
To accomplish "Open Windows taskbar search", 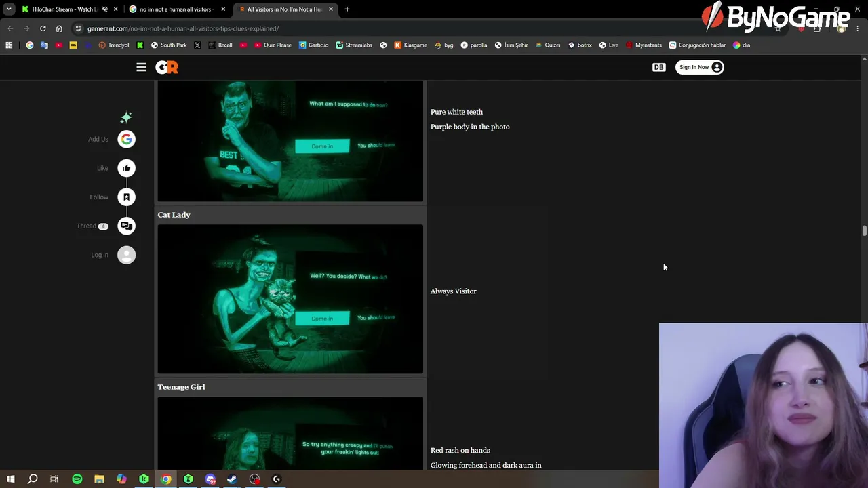I will coord(33,479).
